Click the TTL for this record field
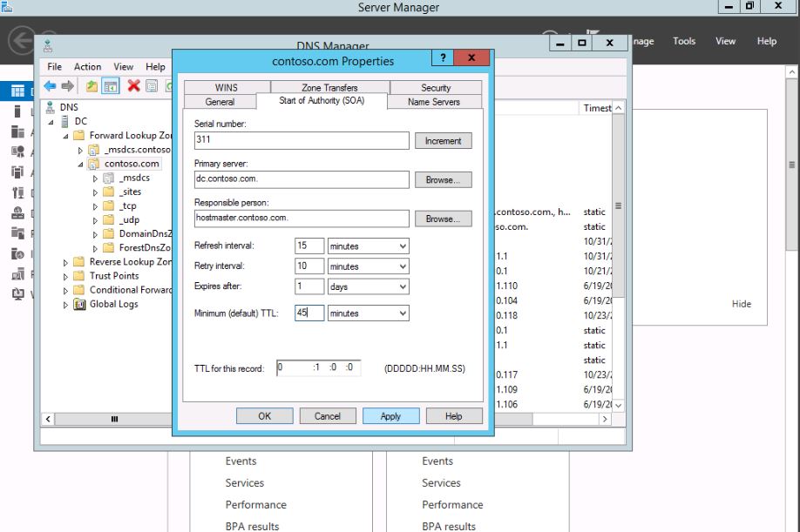800x532 pixels. 318,367
